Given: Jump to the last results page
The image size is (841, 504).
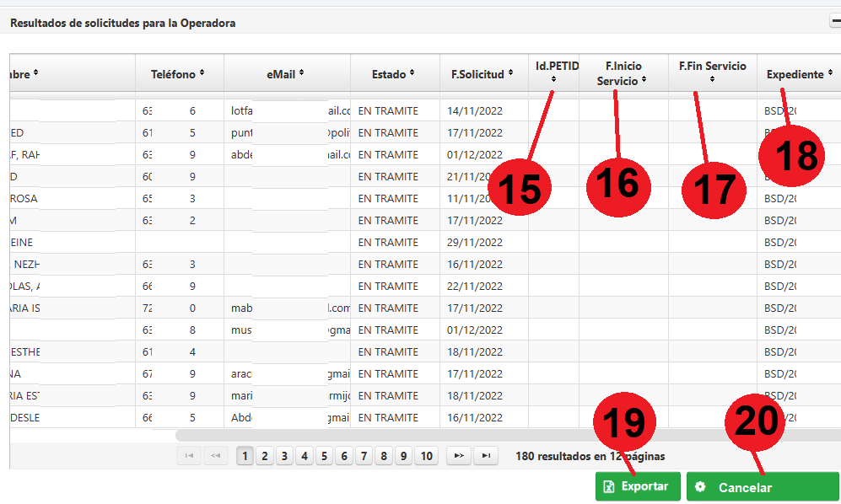Looking at the screenshot, I should 485,456.
